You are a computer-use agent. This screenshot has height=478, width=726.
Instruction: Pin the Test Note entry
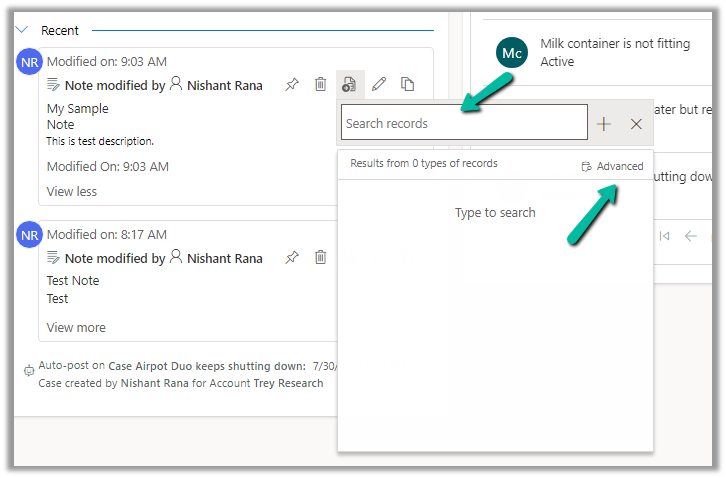292,258
